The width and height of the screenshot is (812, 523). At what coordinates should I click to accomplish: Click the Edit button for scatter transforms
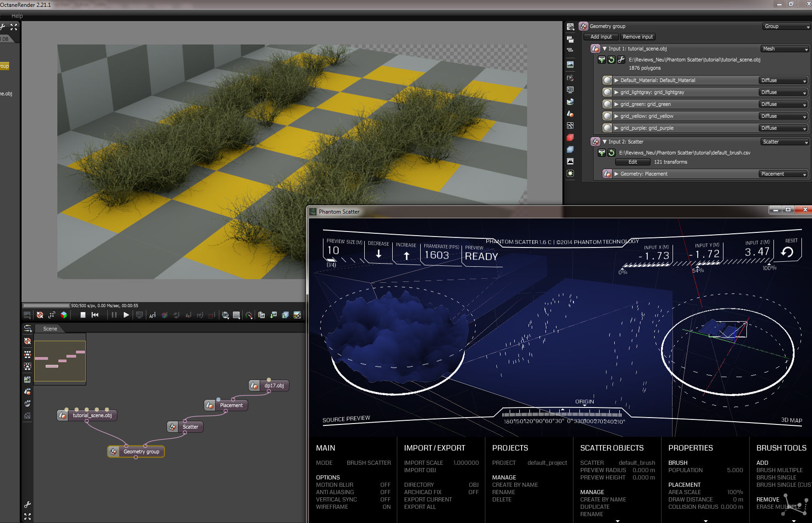[633, 162]
